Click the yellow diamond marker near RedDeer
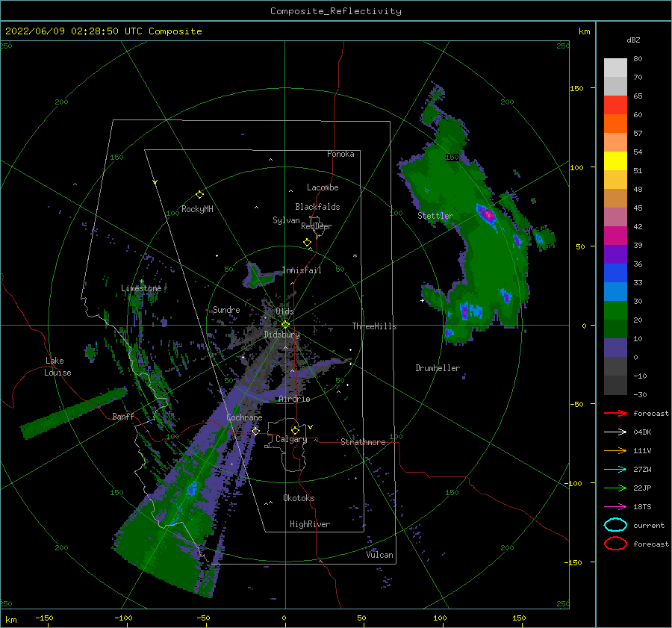This screenshot has width=672, height=628. 307,243
